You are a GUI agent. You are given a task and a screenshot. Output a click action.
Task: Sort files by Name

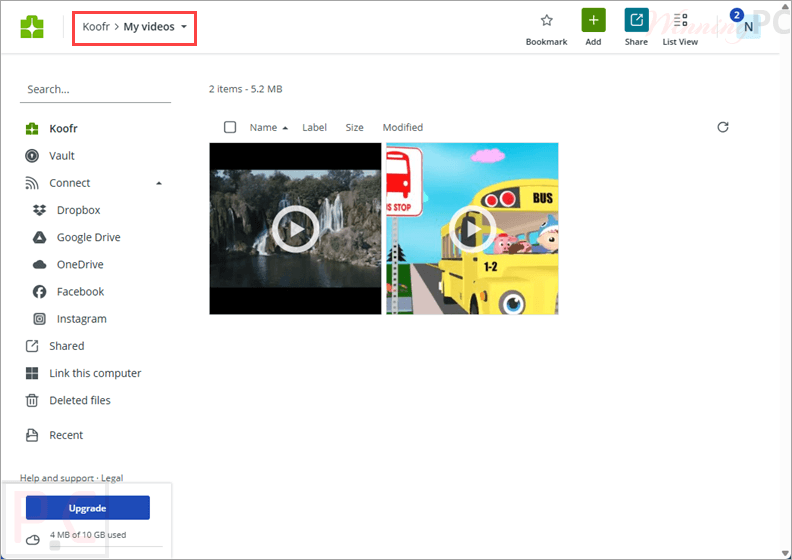coord(263,127)
